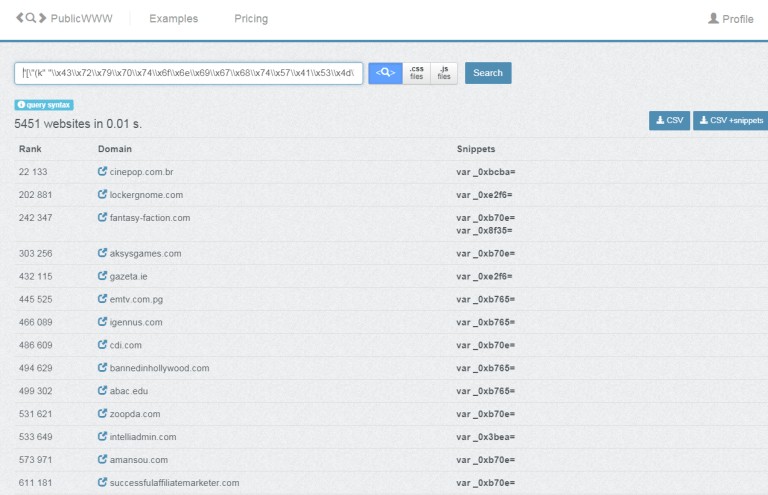Open the successfulaffiliatemarketer.com link
768x495 pixels.
point(174,483)
